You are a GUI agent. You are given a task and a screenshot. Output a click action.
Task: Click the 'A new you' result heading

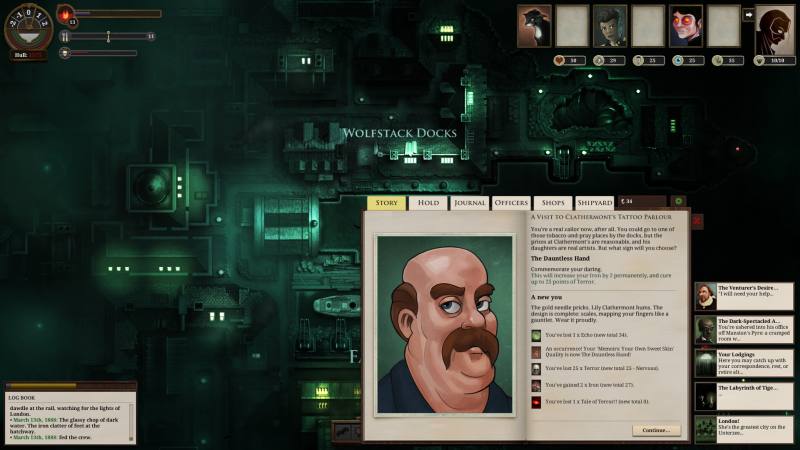pos(546,297)
